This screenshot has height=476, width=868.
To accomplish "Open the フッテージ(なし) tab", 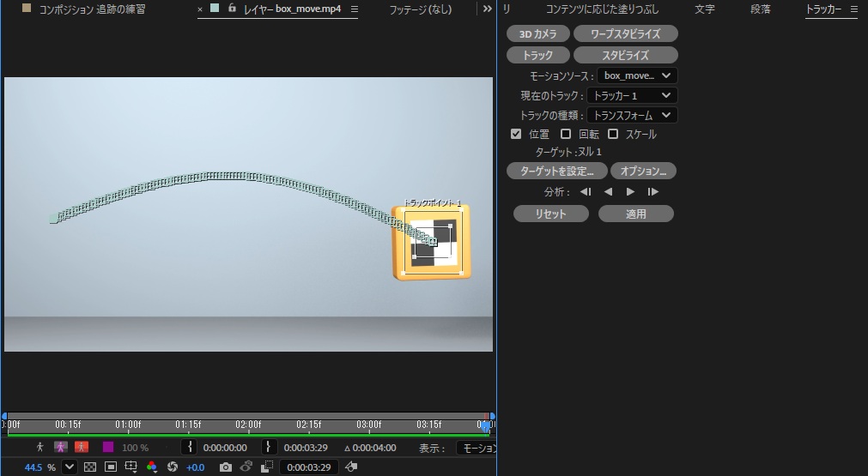I will point(420,9).
